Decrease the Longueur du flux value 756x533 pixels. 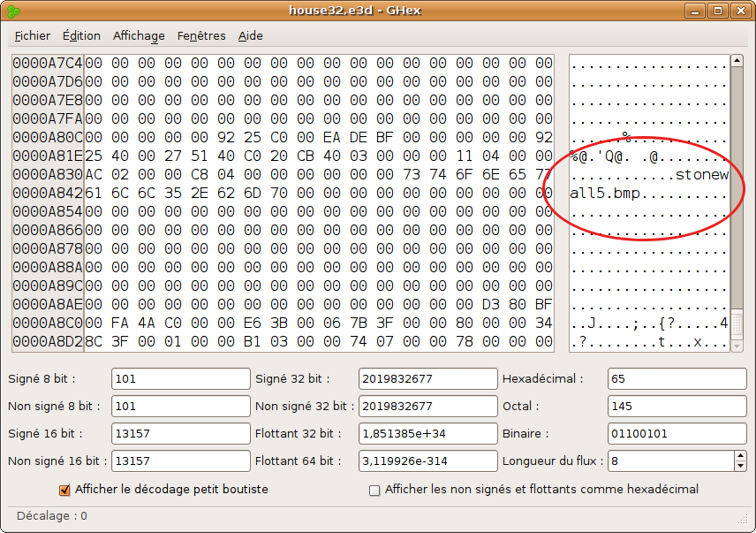[x=741, y=466]
